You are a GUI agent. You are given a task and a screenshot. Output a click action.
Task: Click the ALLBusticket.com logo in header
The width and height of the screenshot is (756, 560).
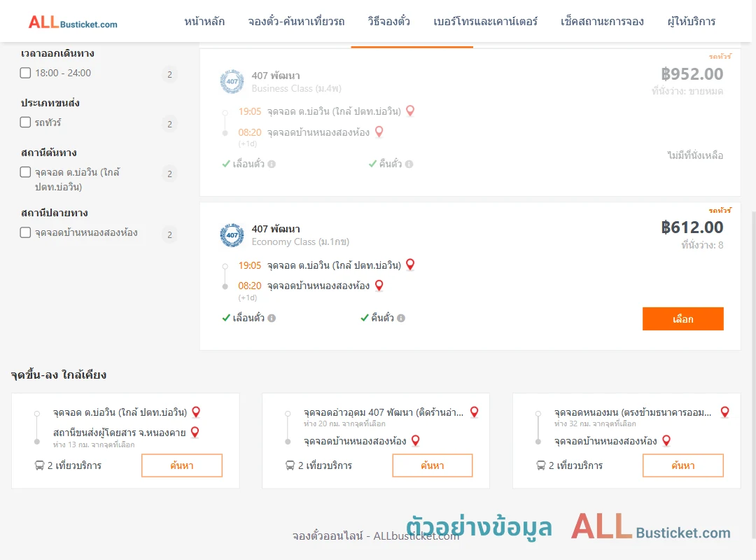73,22
